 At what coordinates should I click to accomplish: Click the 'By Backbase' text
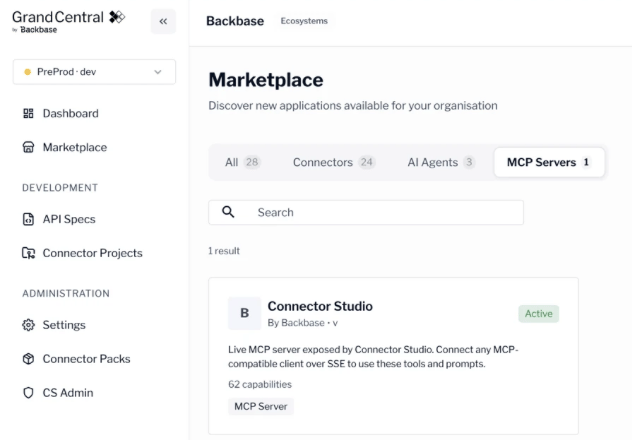click(296, 323)
